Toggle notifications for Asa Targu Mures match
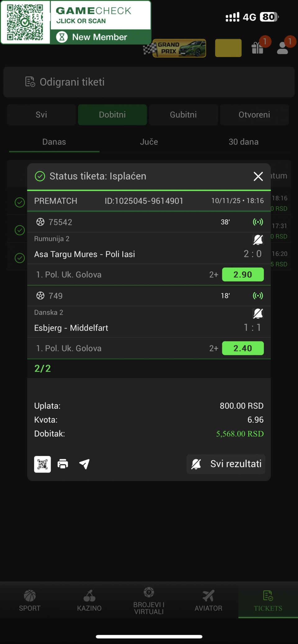 [x=258, y=240]
